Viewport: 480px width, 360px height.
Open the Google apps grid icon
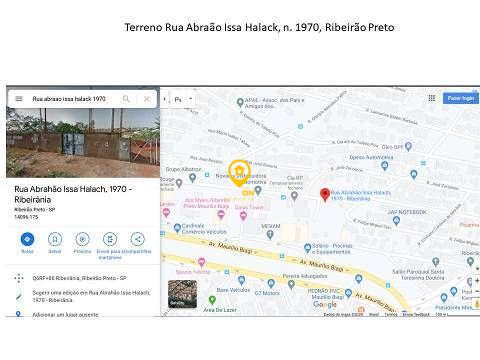point(432,98)
